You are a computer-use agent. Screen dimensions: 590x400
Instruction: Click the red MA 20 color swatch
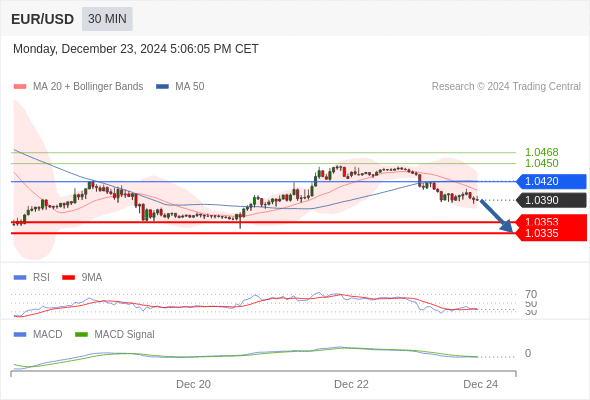(20, 87)
